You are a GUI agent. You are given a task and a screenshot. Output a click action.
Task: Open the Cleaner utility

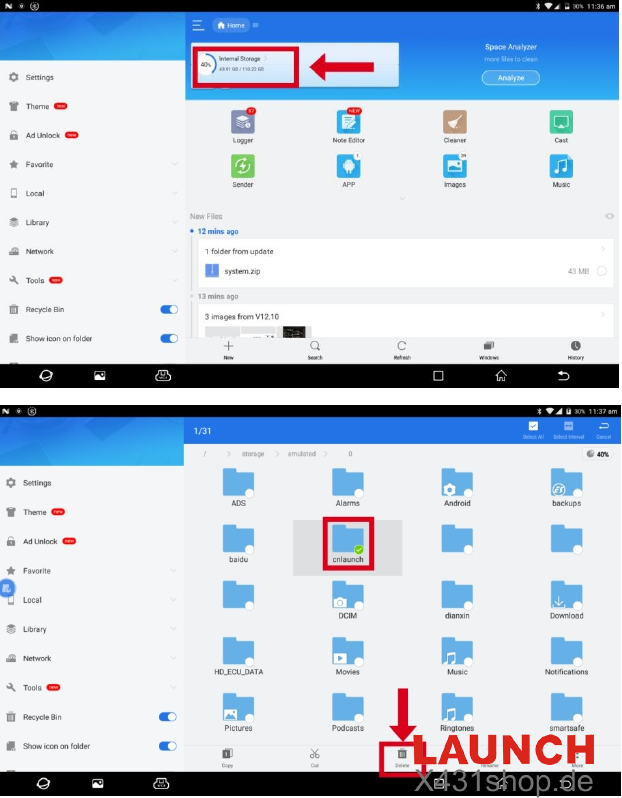point(455,123)
